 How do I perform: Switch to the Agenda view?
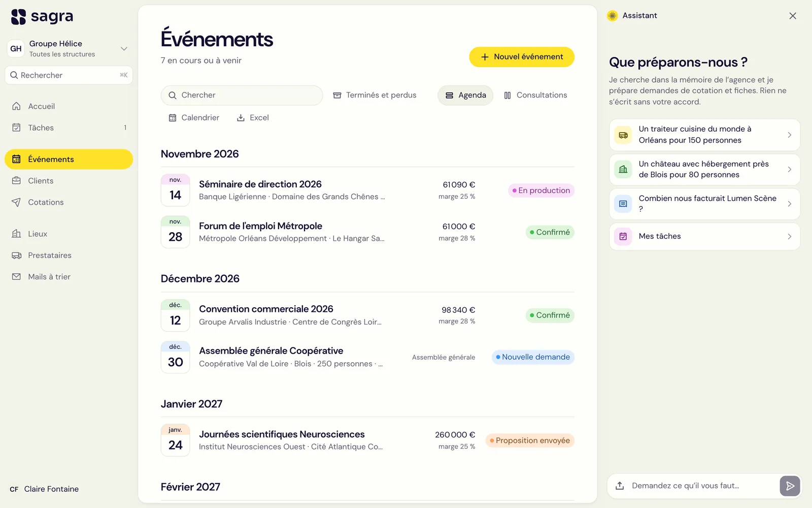pyautogui.click(x=465, y=96)
